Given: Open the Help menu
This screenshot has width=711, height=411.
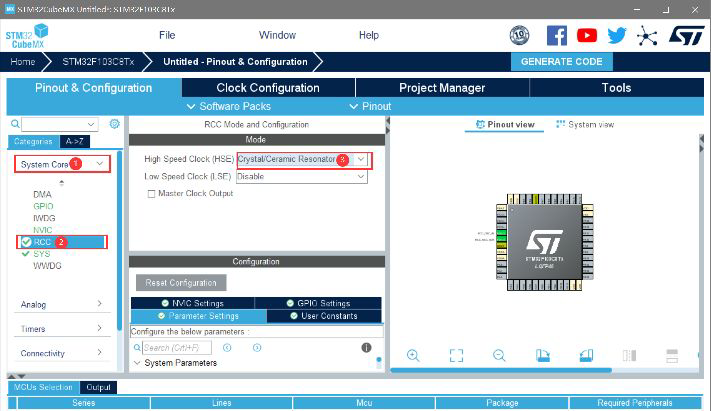Looking at the screenshot, I should [369, 35].
